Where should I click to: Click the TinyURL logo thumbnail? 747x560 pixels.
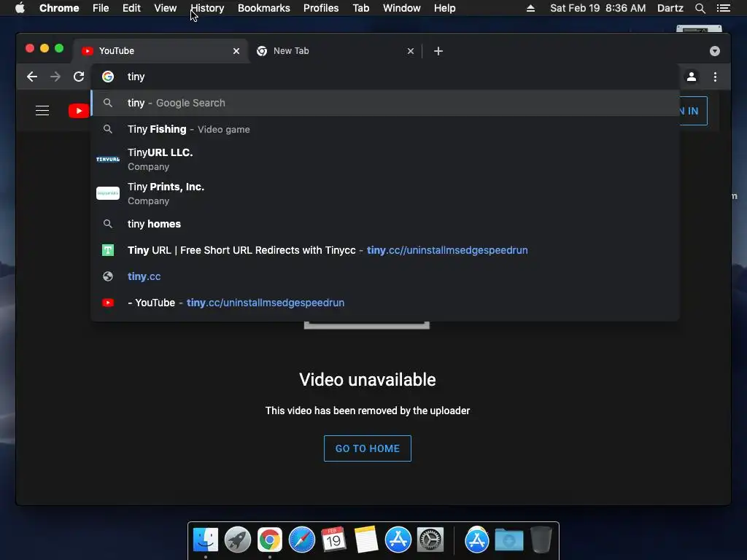tap(108, 159)
